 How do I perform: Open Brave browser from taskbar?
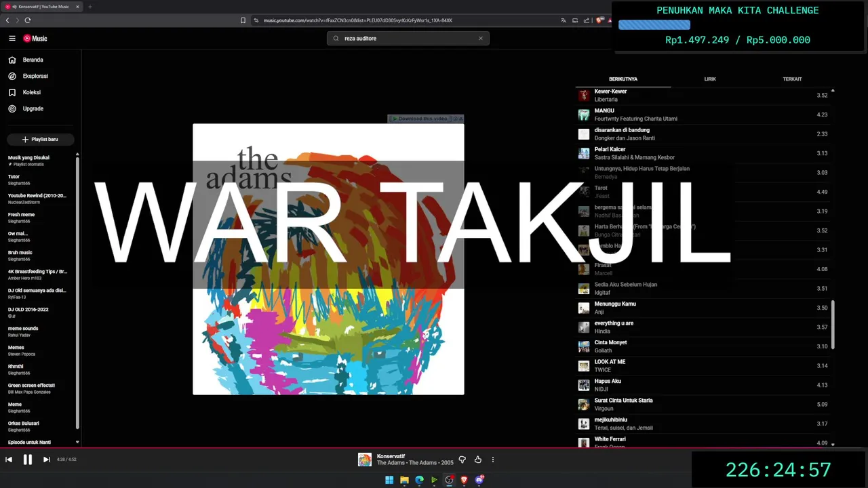[x=464, y=480]
